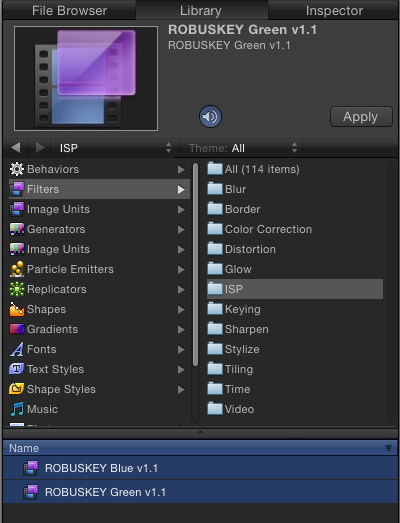Click the ROBUSKEY filter preview thumbnail
The height and width of the screenshot is (523, 400).
(86, 78)
